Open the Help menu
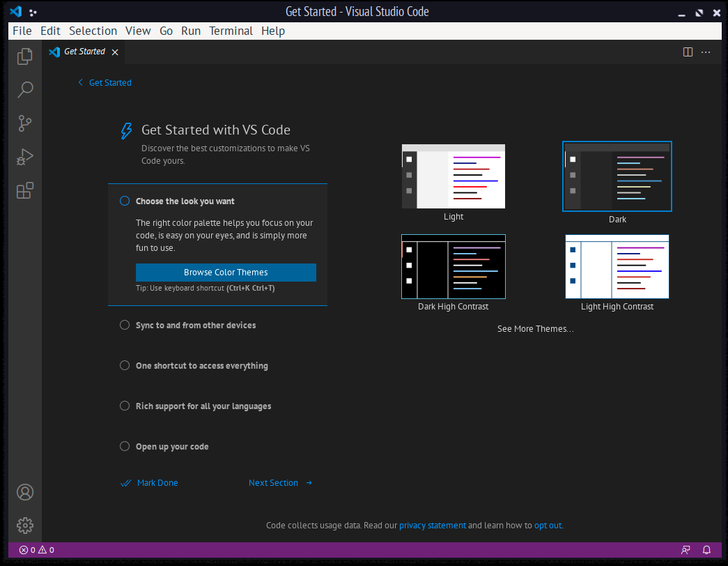 point(273,31)
